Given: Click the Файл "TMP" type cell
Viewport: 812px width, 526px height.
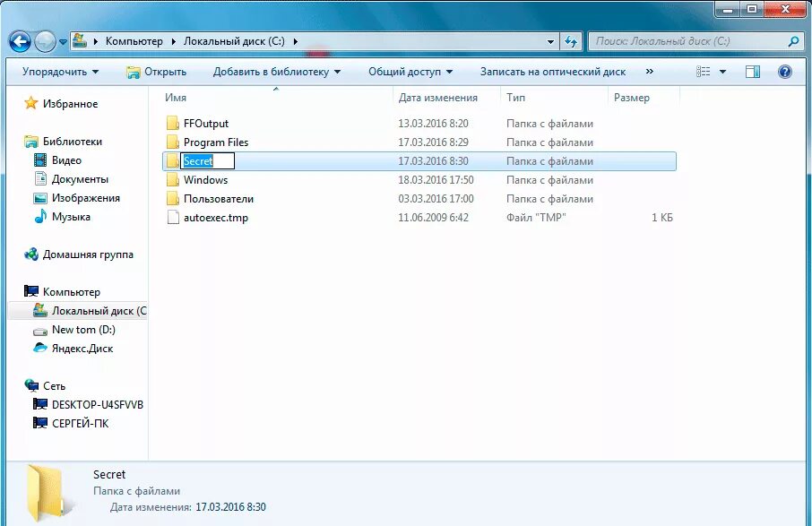Looking at the screenshot, I should point(536,218).
